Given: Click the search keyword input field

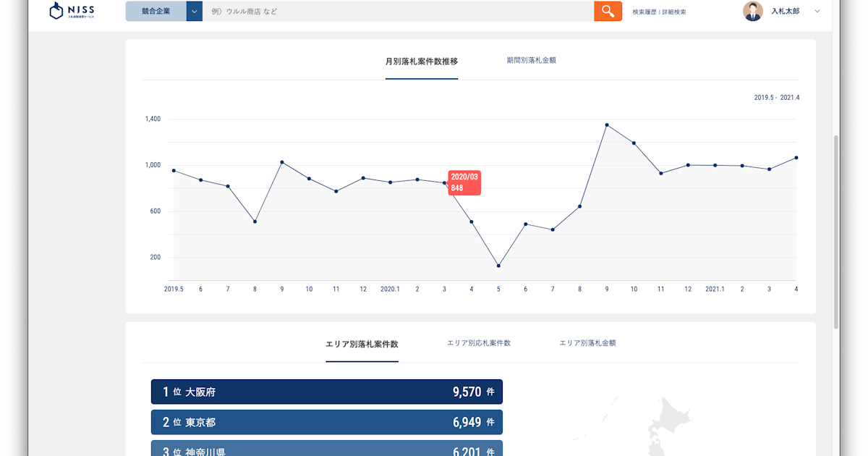Looking at the screenshot, I should [x=398, y=11].
